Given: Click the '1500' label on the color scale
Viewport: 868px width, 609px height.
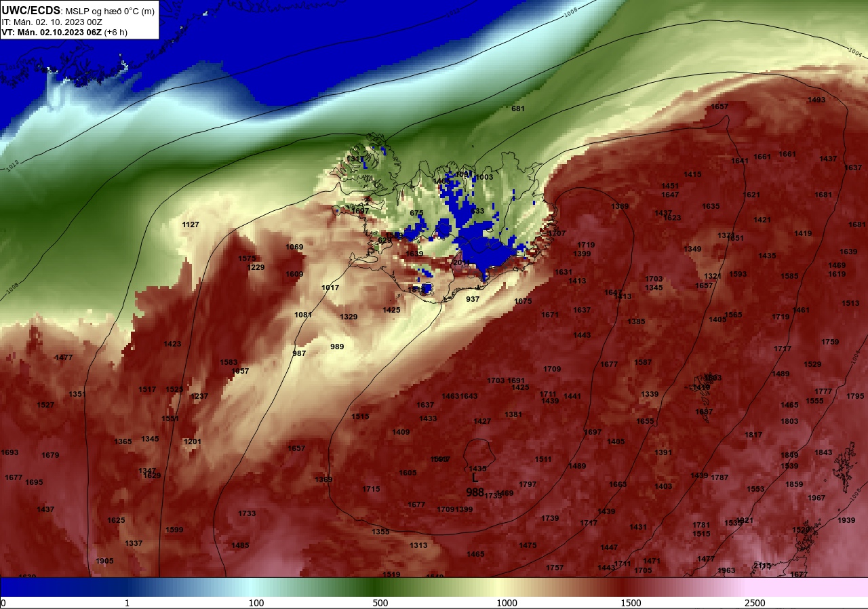Looking at the screenshot, I should [631, 603].
